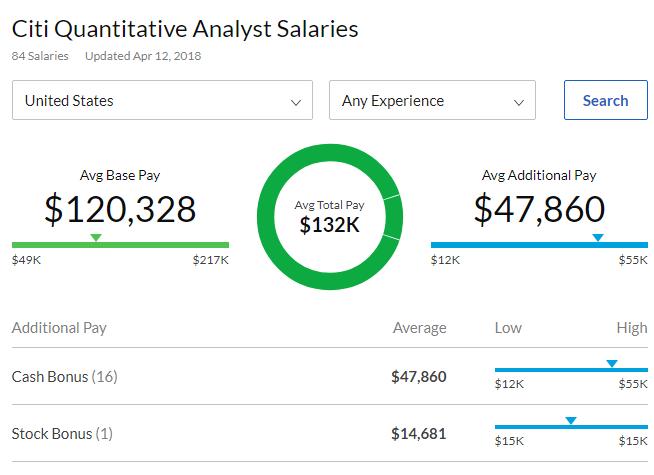
Task: Click the Average column header
Action: tap(419, 328)
